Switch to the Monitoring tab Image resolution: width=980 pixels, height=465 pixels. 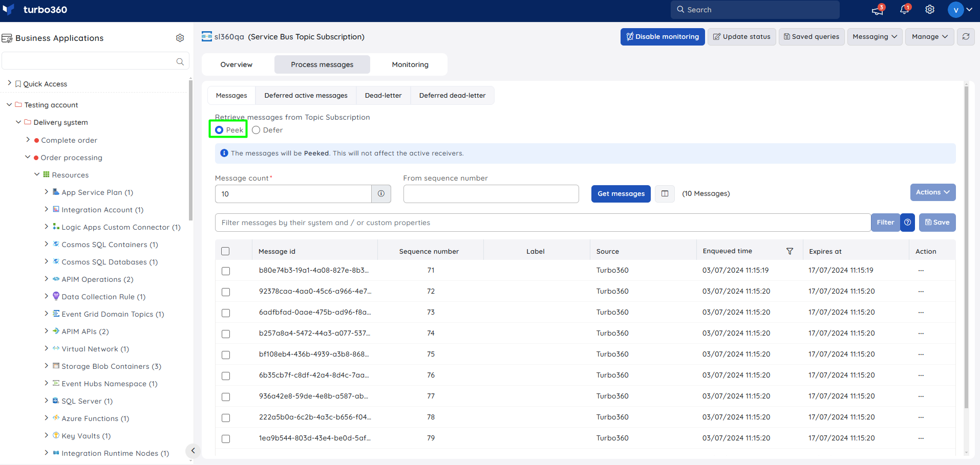(x=410, y=64)
